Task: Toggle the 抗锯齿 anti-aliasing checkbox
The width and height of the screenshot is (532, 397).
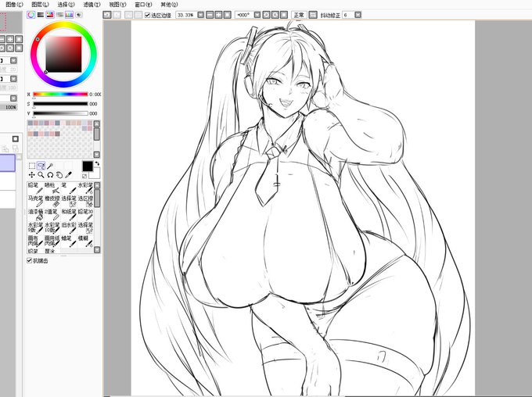Action: tap(30, 260)
